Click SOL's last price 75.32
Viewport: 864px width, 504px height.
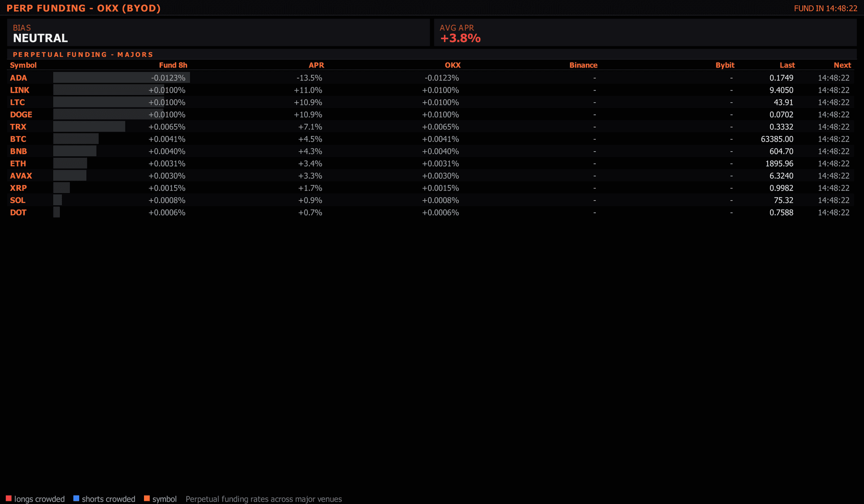pos(783,200)
